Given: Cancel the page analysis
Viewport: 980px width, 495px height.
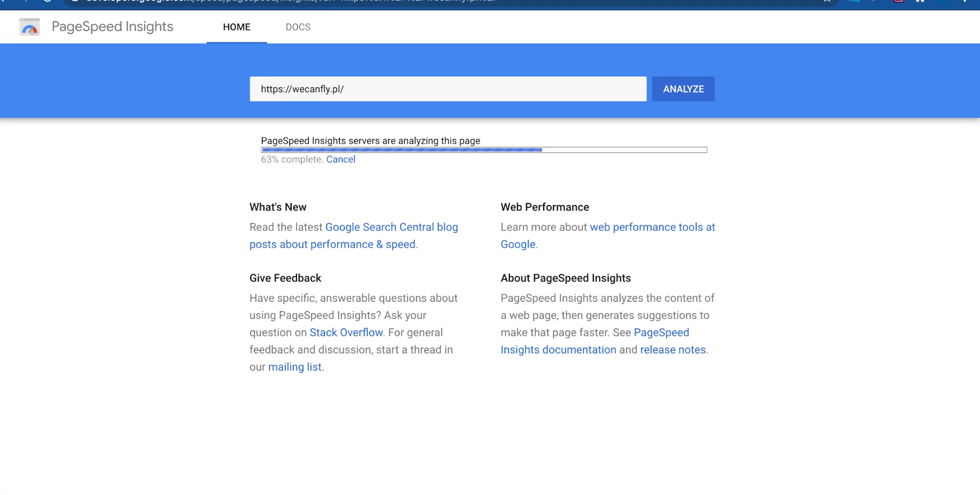Looking at the screenshot, I should point(341,159).
